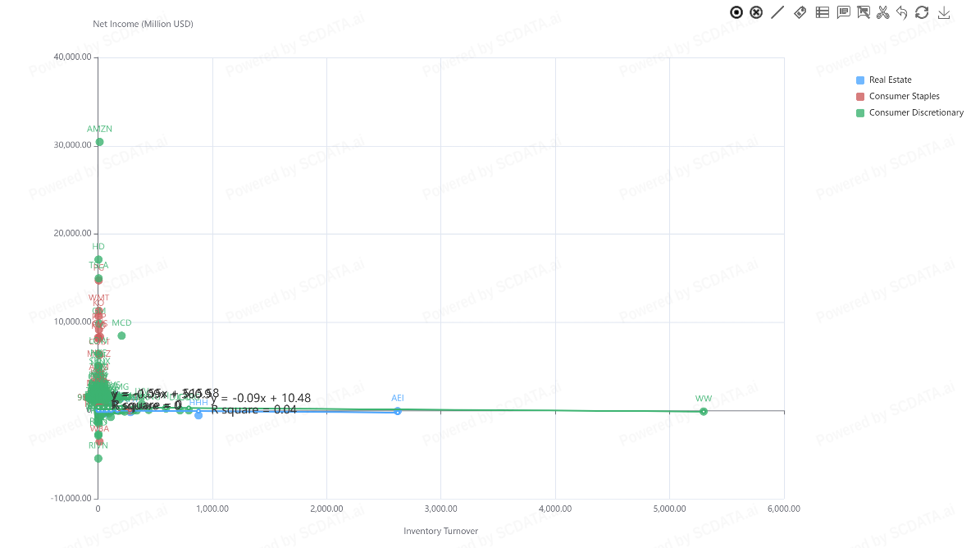The image size is (980, 548).
Task: Open the data table view icon
Action: click(x=822, y=12)
